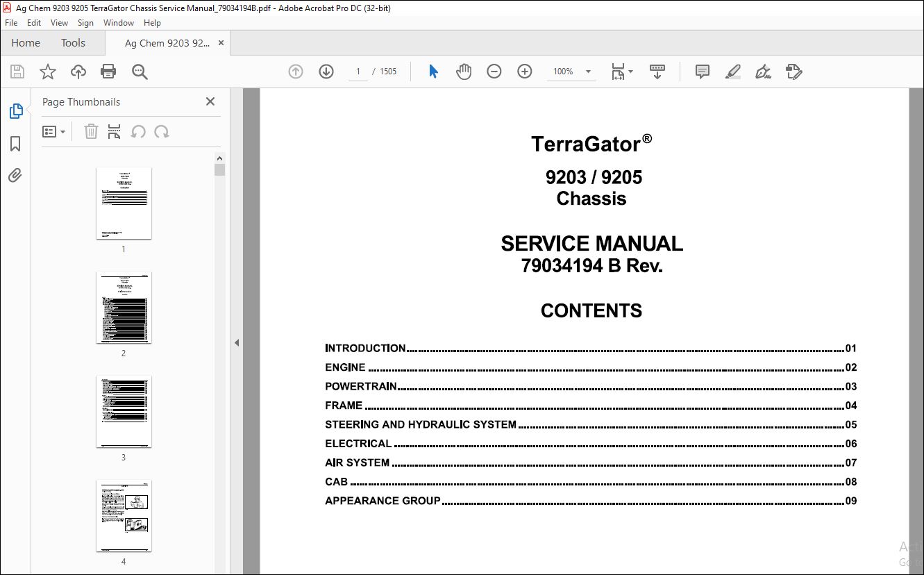Open the insert page break tool
This screenshot has height=575, width=924.
(115, 132)
